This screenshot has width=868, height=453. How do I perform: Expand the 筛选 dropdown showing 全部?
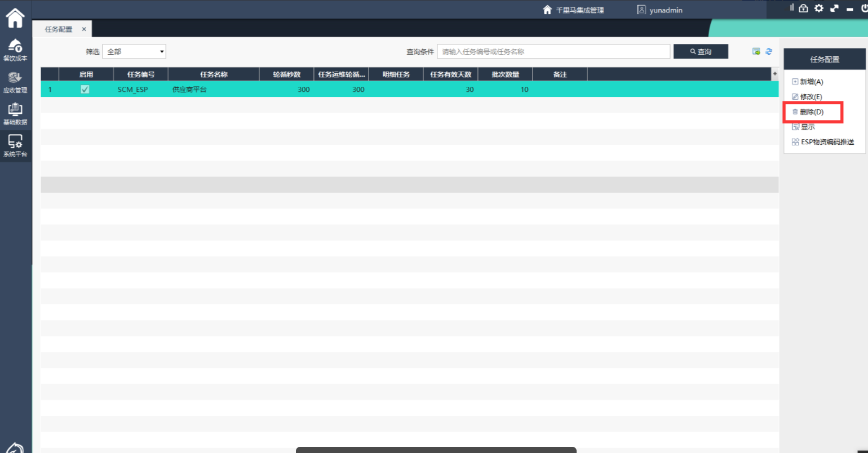[134, 51]
